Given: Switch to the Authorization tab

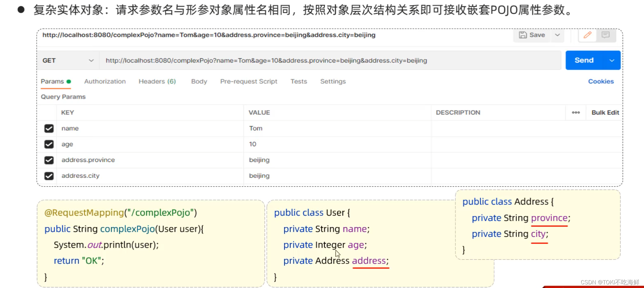Looking at the screenshot, I should [105, 82].
